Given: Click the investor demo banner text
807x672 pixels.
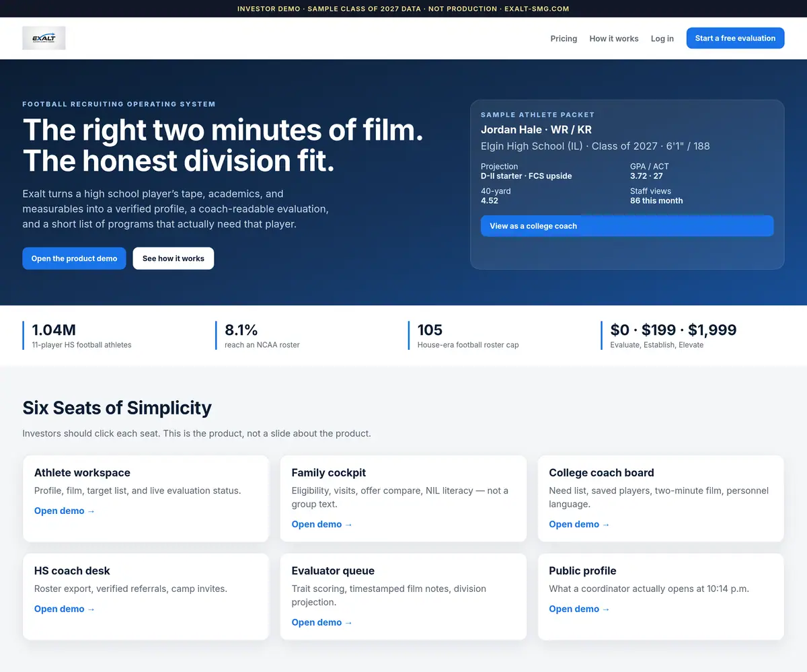Looking at the screenshot, I should pos(403,9).
